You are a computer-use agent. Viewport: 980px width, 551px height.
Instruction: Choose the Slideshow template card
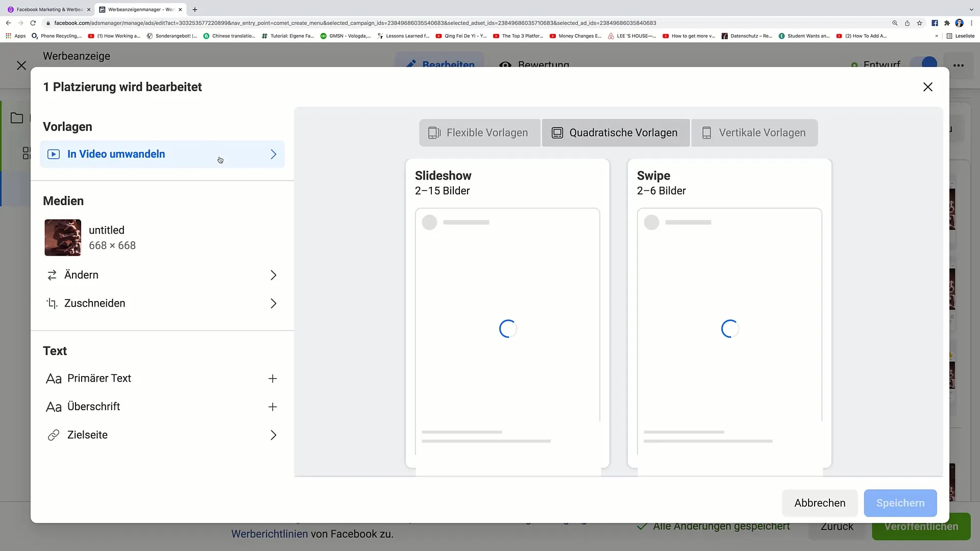tap(507, 313)
